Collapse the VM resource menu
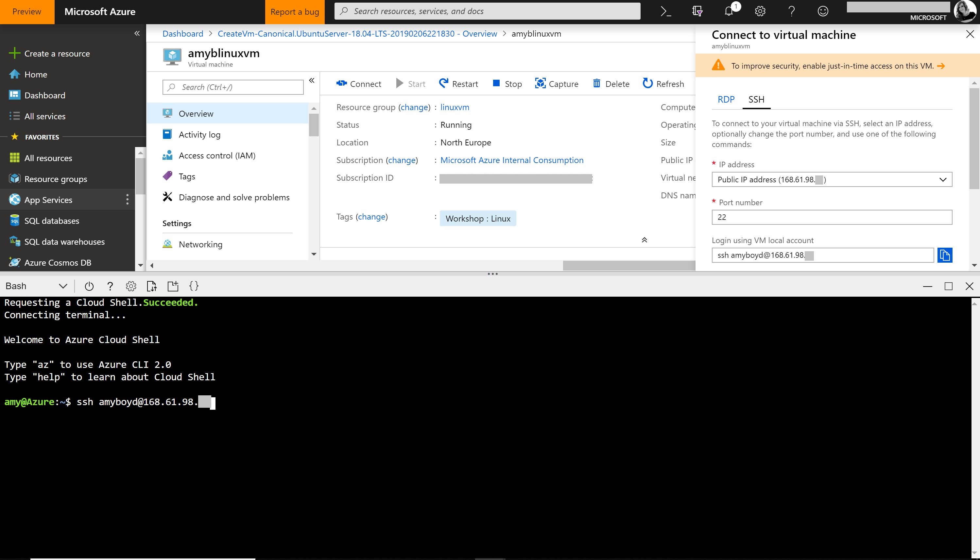Screen dimensions: 980x560 coord(312,80)
